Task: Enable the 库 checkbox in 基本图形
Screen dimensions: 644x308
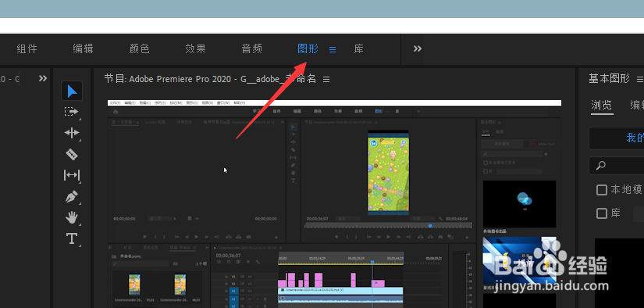Action: tap(602, 213)
